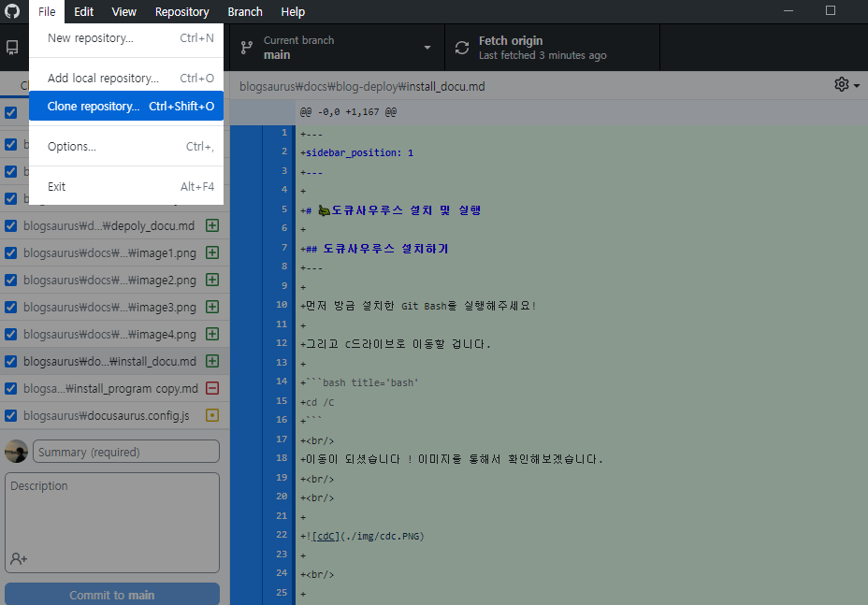Viewport: 868px width, 605px height.
Task: Open Options... from the File menu
Action: [126, 146]
